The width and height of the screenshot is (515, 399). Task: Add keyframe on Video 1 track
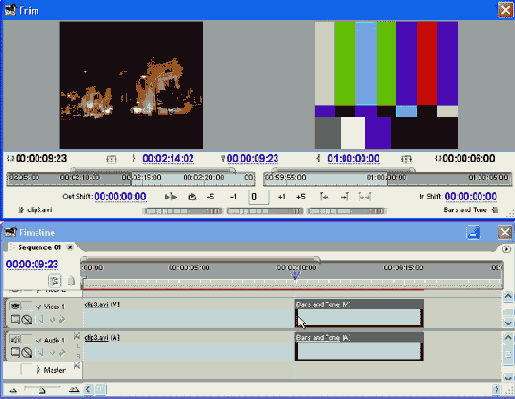(52, 320)
